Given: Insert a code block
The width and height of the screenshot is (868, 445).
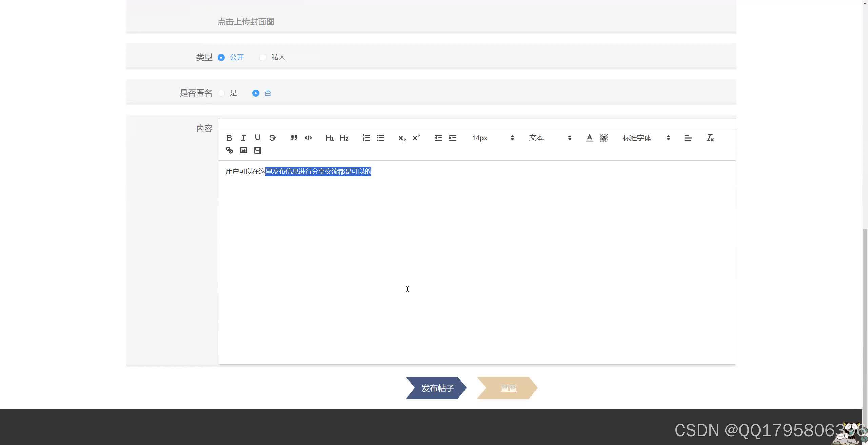Looking at the screenshot, I should coord(308,138).
